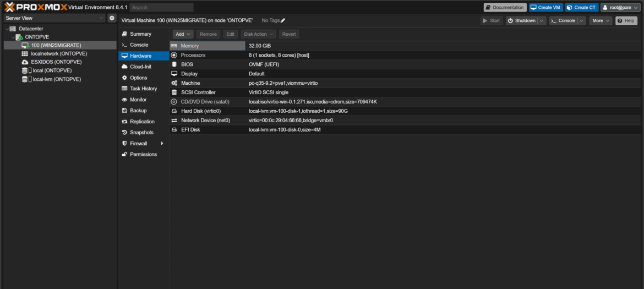Click the CD/DVD Drive disc icon
The image size is (644, 289).
click(174, 102)
